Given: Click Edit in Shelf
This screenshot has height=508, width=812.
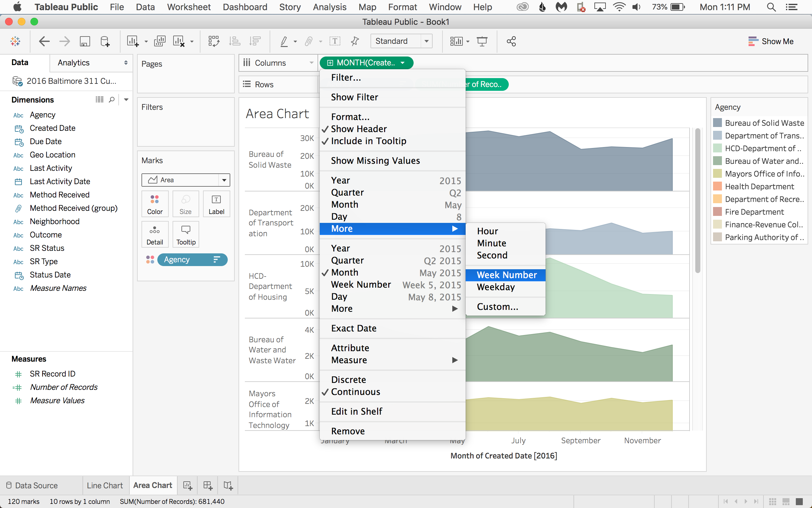Looking at the screenshot, I should [392, 411].
